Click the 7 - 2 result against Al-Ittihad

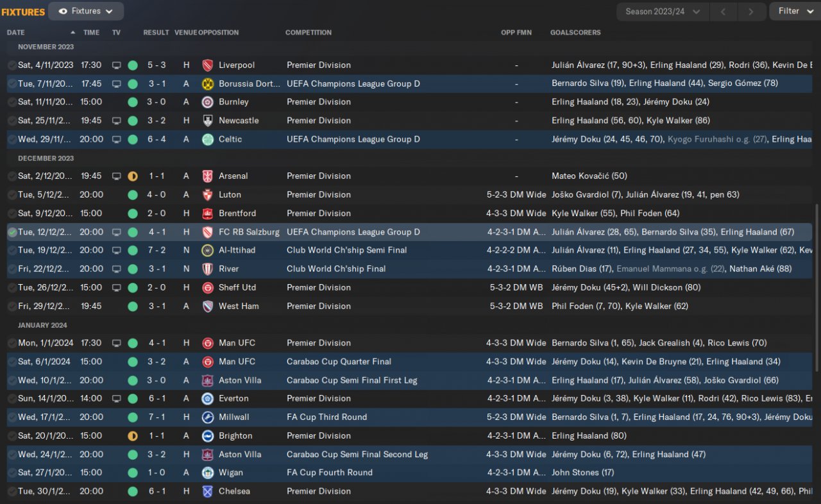pos(157,251)
